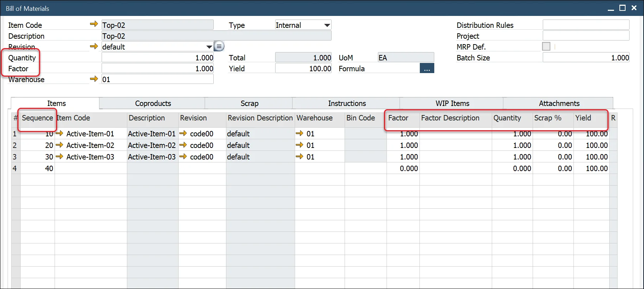Expand the Revision dropdown showing default
Viewport: 644px width, 289px height.
click(x=209, y=47)
